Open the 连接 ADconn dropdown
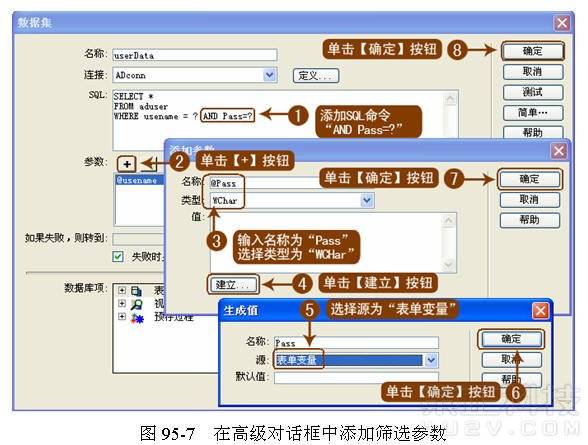Screen dimensions: 588x445 pyautogui.click(x=270, y=75)
